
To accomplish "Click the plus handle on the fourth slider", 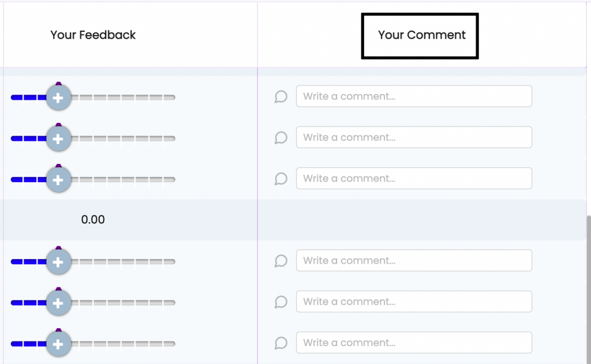I will point(58,262).
